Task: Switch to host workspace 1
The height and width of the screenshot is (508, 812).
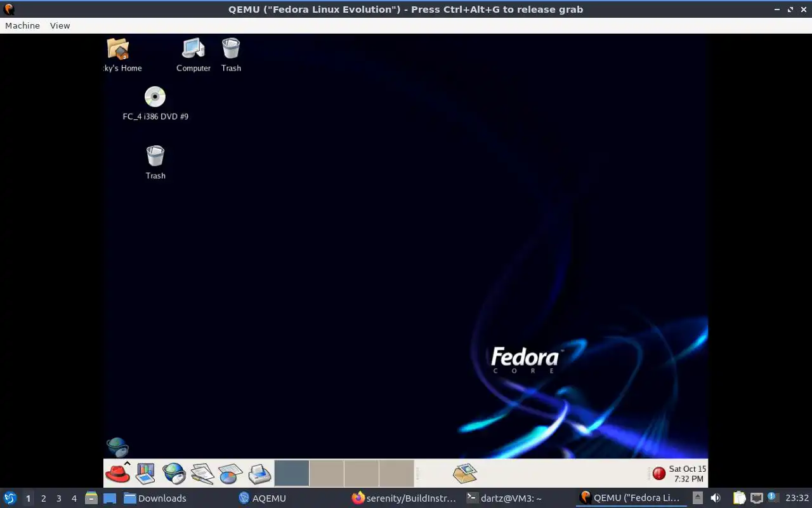Action: [28, 498]
